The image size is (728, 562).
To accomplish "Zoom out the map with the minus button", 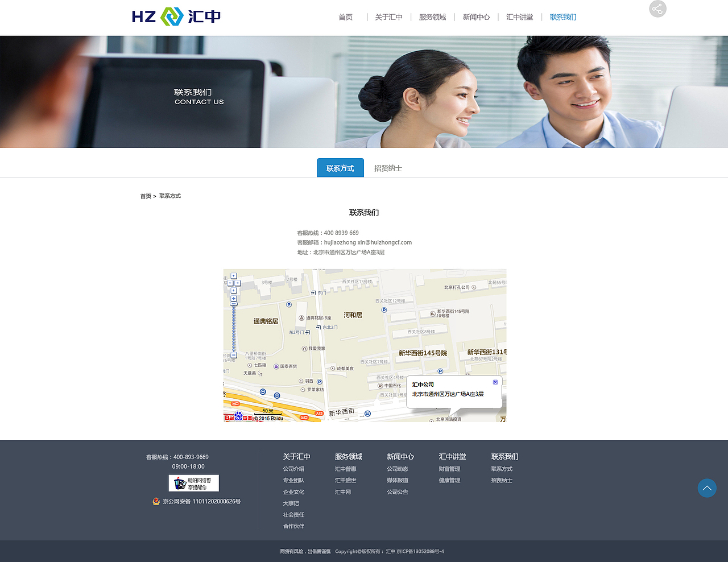I will point(234,355).
